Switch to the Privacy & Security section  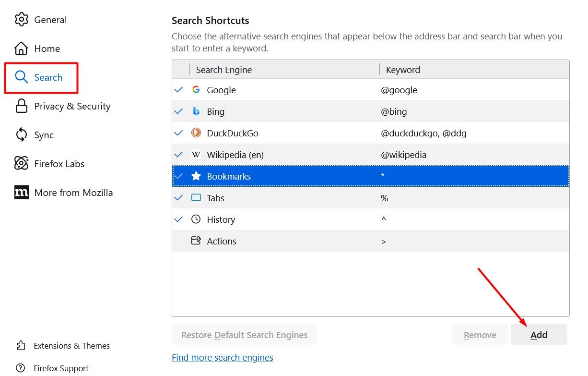pyautogui.click(x=72, y=106)
